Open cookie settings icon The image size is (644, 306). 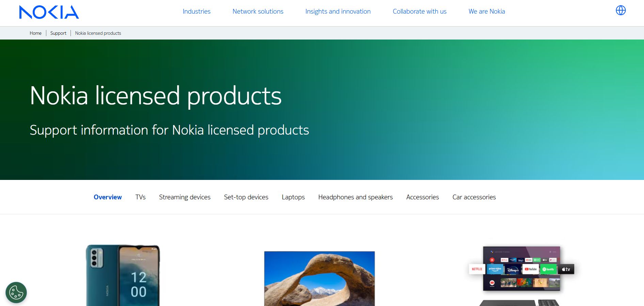[16, 292]
